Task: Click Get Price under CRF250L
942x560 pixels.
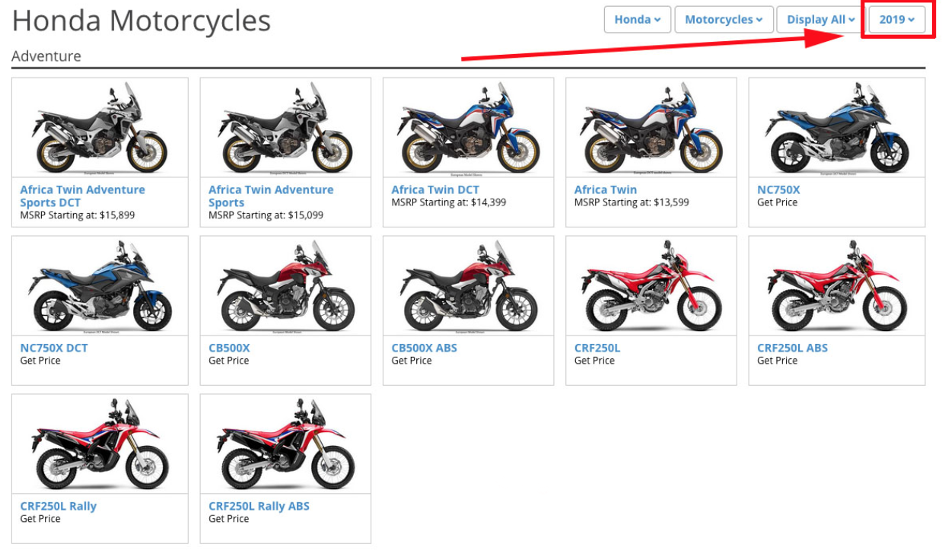Action: tap(594, 361)
